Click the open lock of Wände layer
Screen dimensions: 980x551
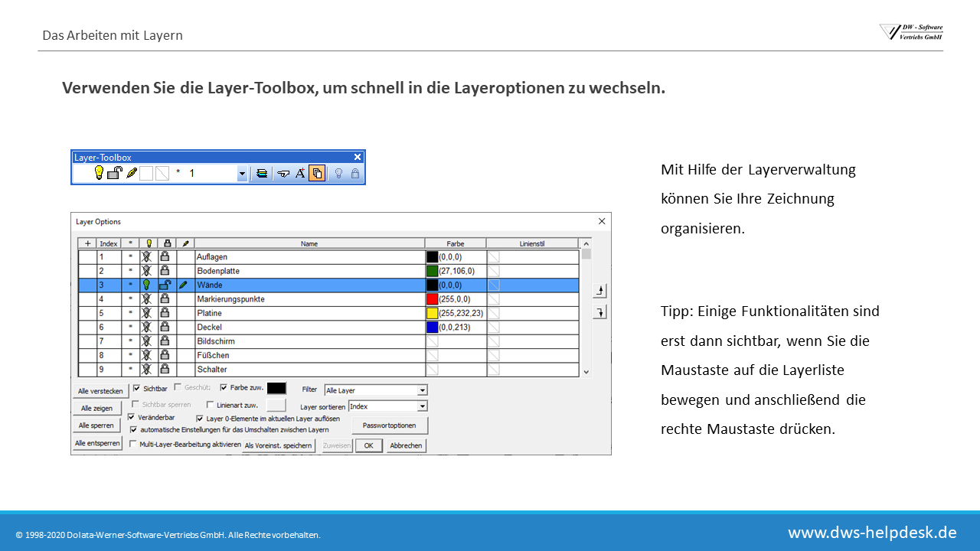(165, 285)
